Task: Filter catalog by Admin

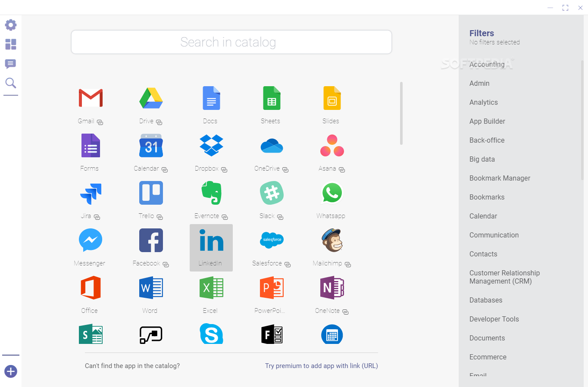Action: tap(479, 83)
